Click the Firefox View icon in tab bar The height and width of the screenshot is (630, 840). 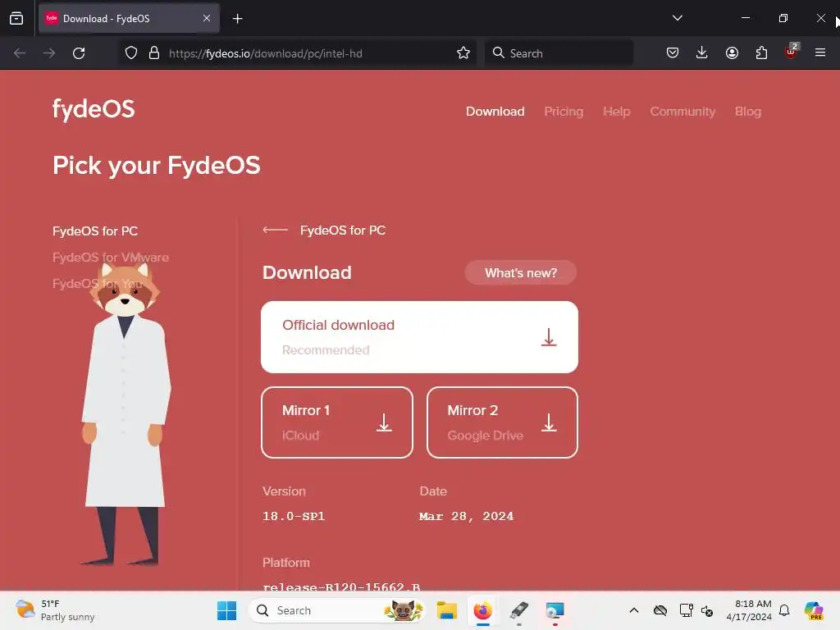(x=16, y=18)
